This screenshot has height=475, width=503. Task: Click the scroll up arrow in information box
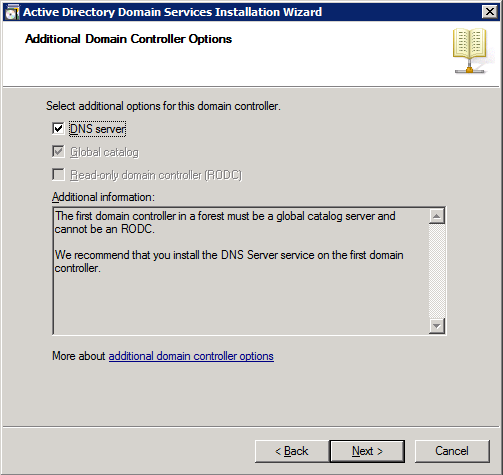[437, 217]
